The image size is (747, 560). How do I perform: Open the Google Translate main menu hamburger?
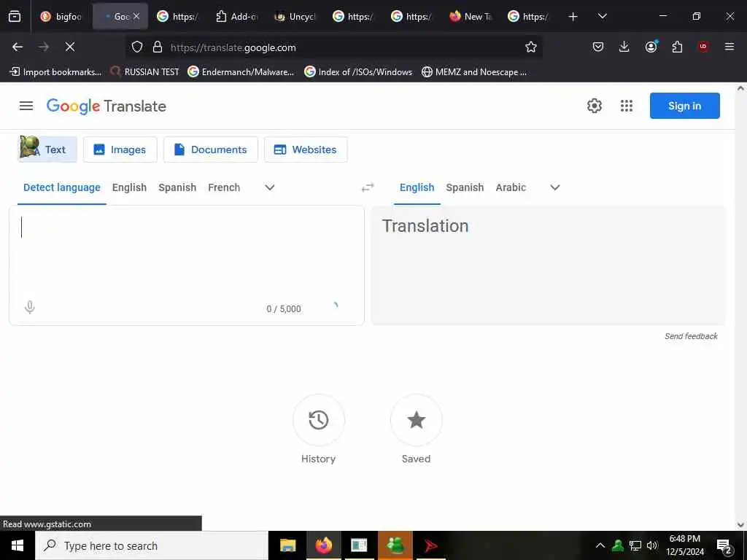click(x=26, y=106)
